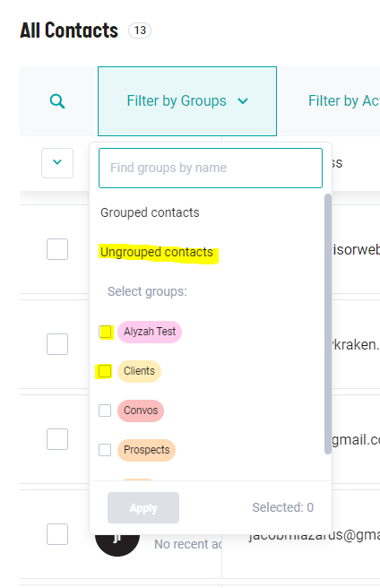
Task: Select the Ungrouped contacts option
Action: (x=157, y=253)
